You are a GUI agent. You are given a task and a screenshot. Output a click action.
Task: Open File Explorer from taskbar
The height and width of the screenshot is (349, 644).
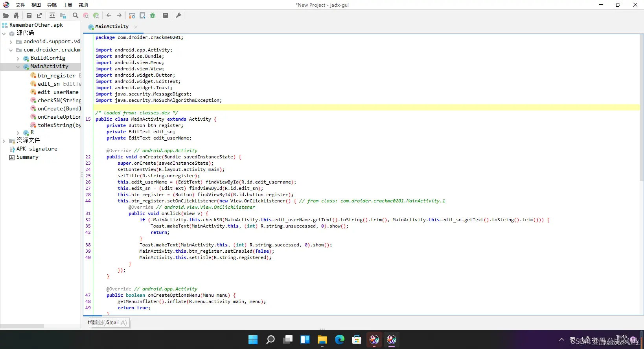[322, 340]
